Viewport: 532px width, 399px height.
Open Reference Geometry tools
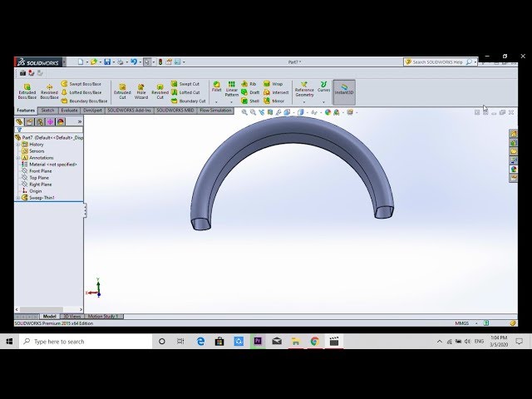[x=304, y=89]
